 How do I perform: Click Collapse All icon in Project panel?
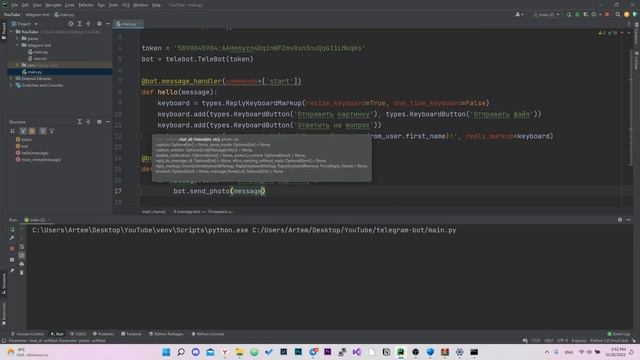coord(88,24)
